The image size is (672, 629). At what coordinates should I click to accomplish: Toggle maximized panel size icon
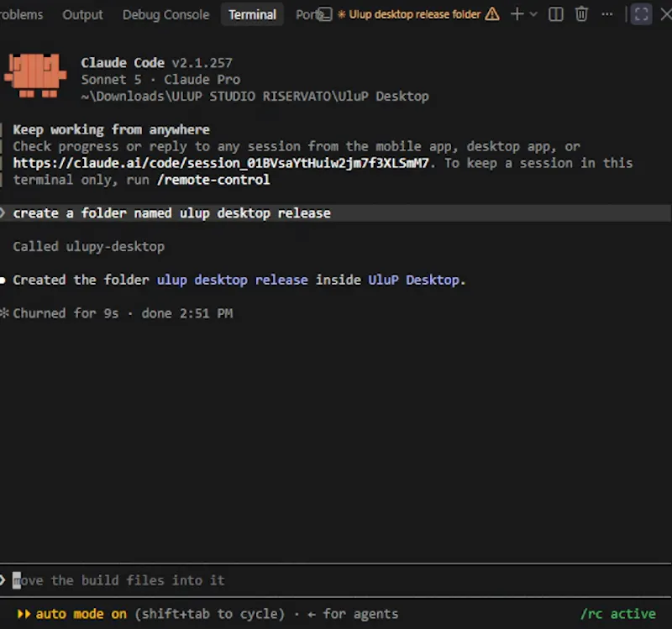point(641,14)
